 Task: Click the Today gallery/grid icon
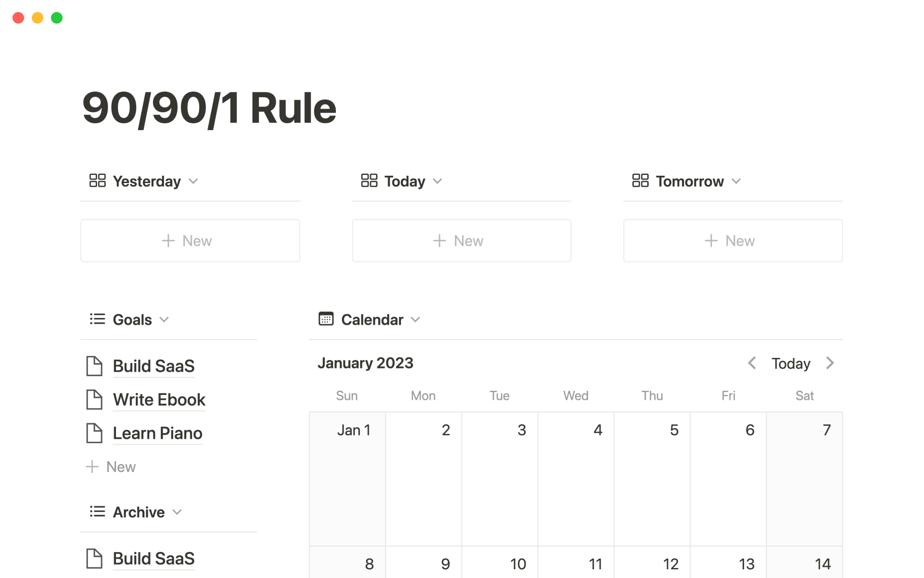pos(368,181)
